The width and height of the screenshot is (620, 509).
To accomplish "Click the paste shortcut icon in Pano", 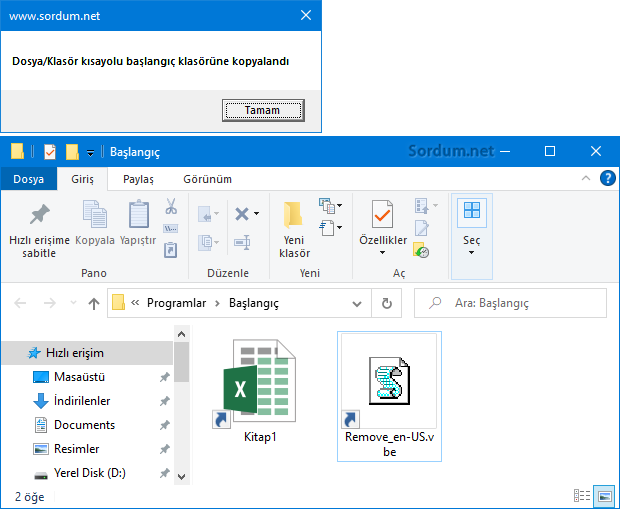I will [170, 250].
